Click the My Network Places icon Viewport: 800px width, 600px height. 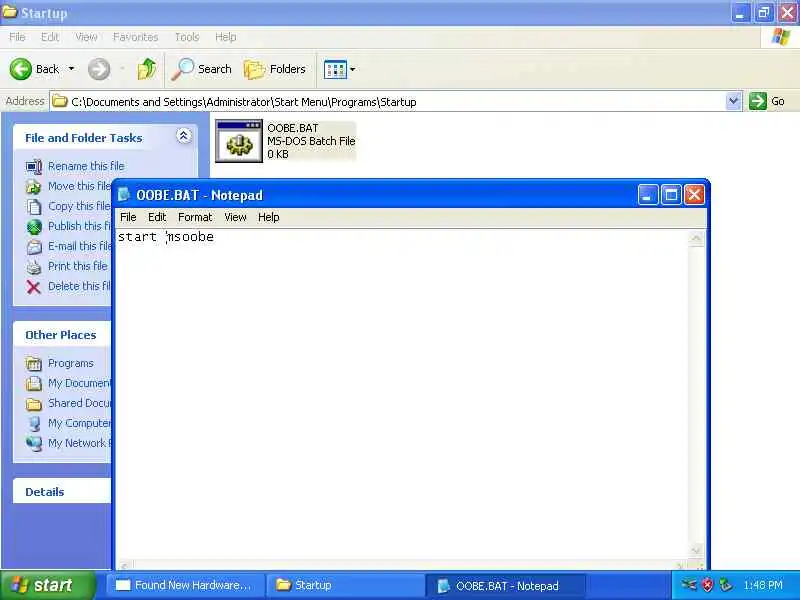(34, 443)
